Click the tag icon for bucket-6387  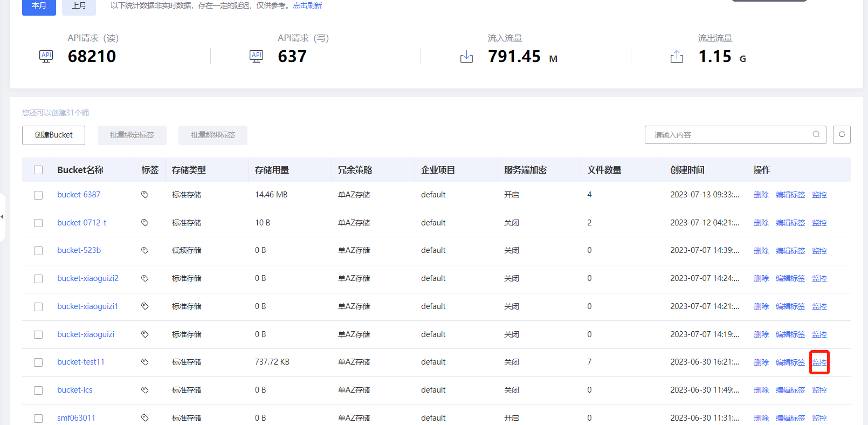[144, 195]
